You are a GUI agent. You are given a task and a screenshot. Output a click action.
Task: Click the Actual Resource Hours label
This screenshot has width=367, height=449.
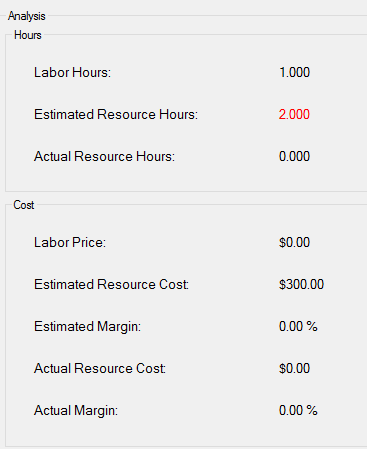click(104, 156)
